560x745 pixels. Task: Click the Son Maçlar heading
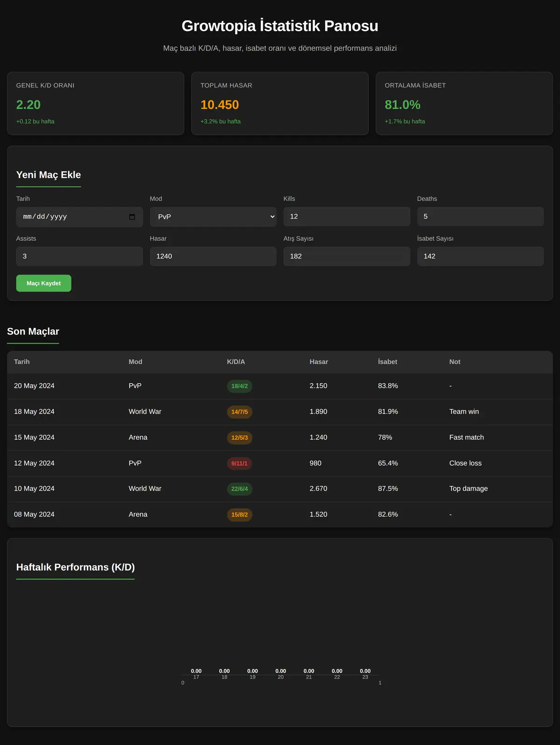point(33,332)
